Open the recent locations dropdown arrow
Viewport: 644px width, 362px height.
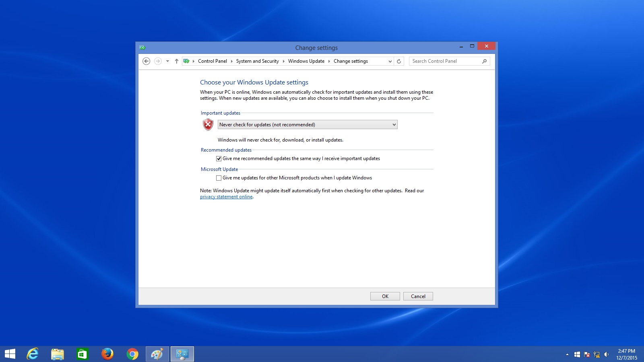[x=167, y=61]
